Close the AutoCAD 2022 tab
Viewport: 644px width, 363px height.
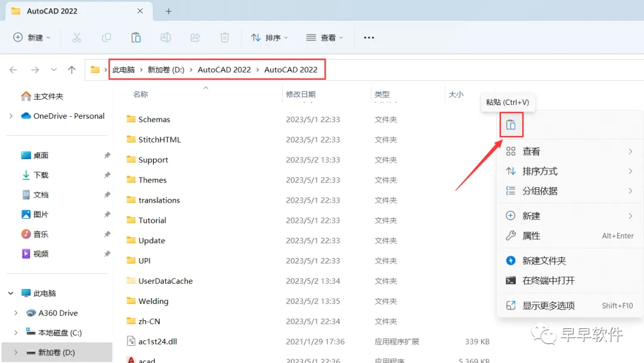click(x=140, y=11)
